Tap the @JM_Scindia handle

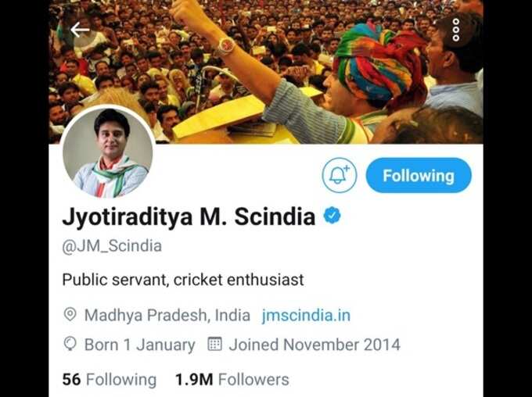click(x=112, y=246)
